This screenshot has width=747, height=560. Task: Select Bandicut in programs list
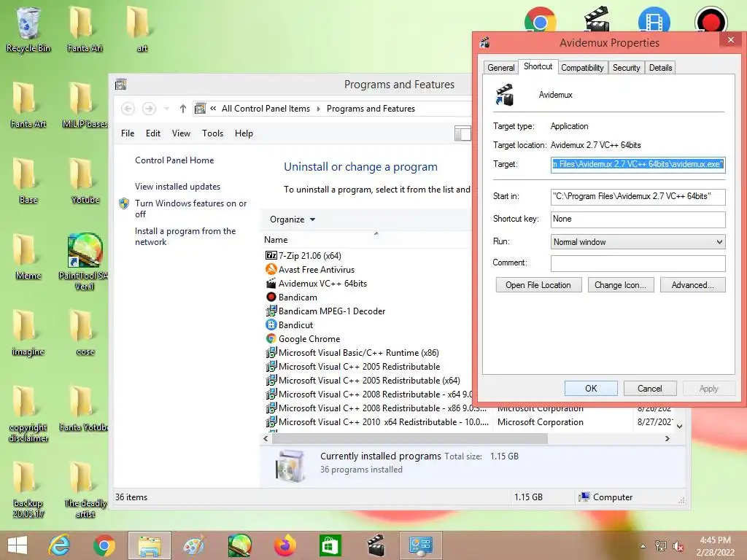289,324
